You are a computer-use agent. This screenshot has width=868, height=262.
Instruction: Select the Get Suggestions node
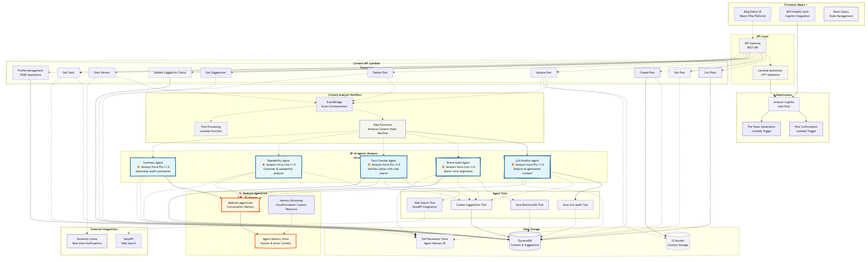(215, 73)
